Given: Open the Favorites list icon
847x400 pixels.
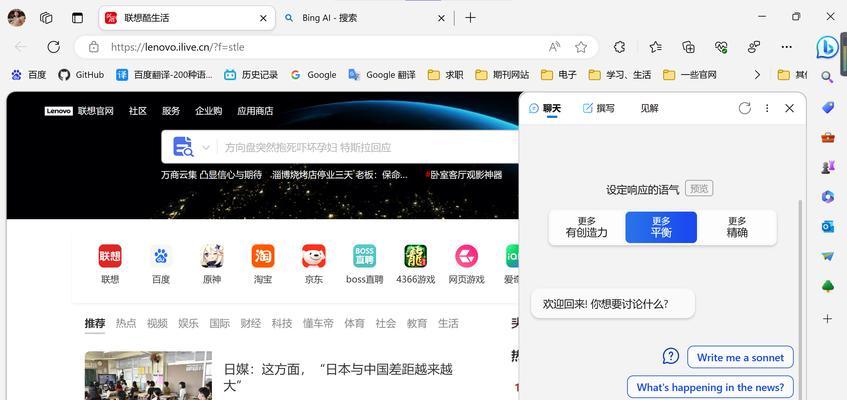Looking at the screenshot, I should click(656, 47).
